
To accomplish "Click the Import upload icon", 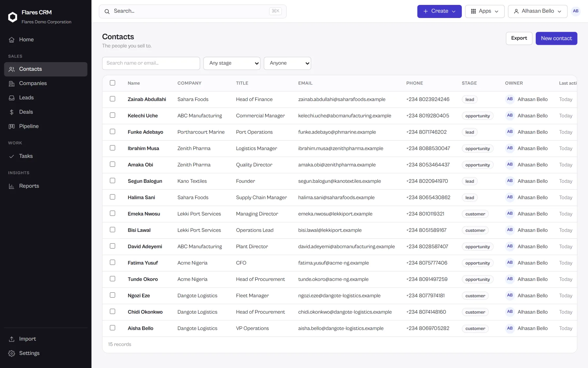I will [12, 339].
